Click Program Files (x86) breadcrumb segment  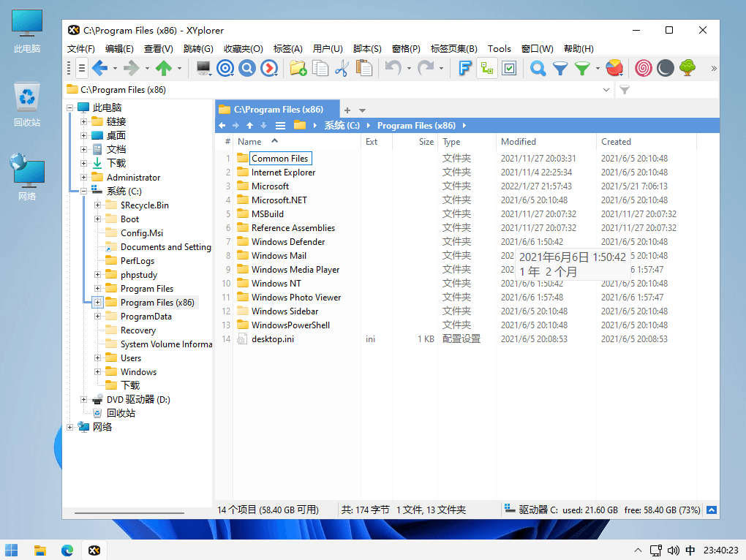click(416, 126)
